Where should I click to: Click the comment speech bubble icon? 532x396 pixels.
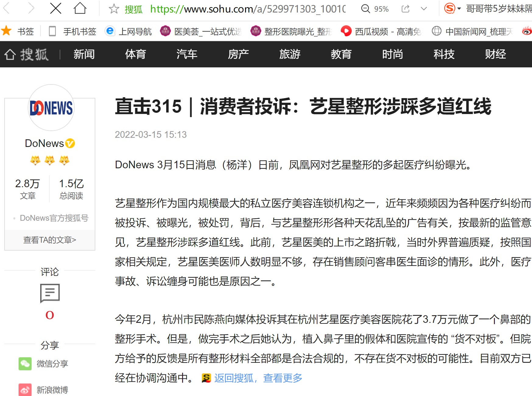pos(50,293)
